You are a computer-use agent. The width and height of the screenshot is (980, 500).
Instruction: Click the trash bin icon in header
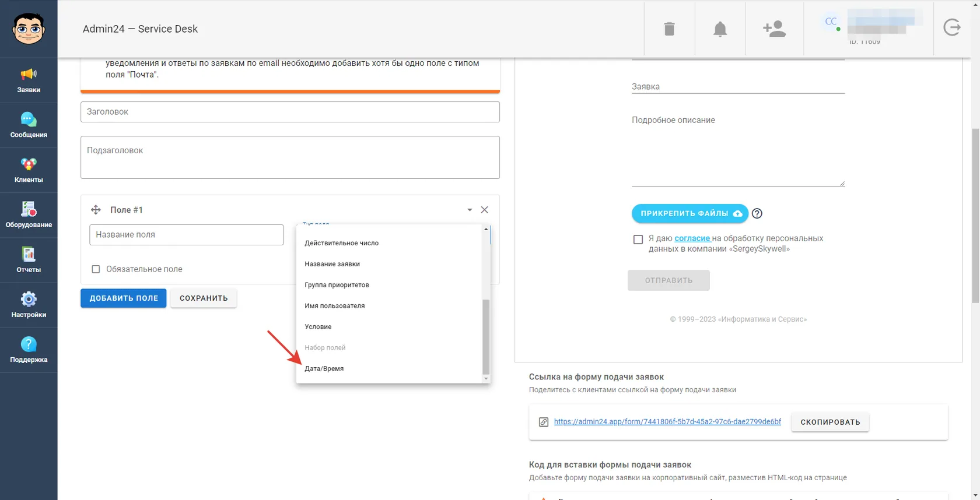(669, 29)
